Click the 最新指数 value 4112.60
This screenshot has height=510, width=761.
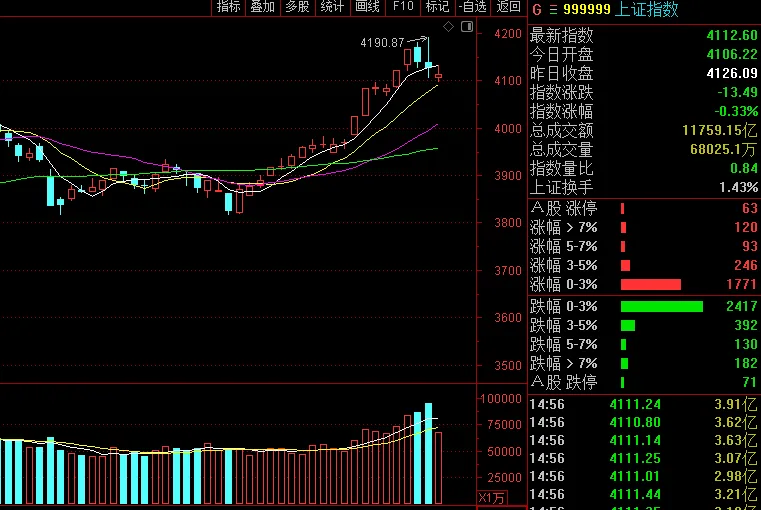[732, 35]
